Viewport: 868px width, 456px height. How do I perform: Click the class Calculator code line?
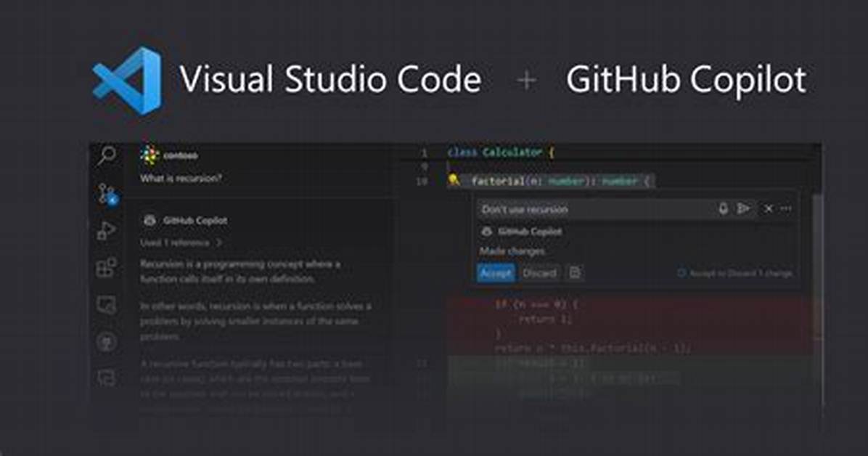[x=501, y=152]
